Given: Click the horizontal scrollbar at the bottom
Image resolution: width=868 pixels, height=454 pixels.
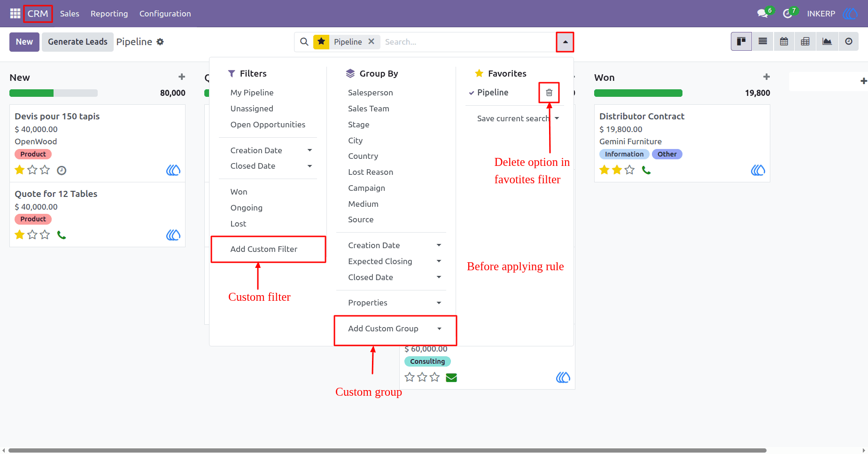Looking at the screenshot, I should point(387,450).
